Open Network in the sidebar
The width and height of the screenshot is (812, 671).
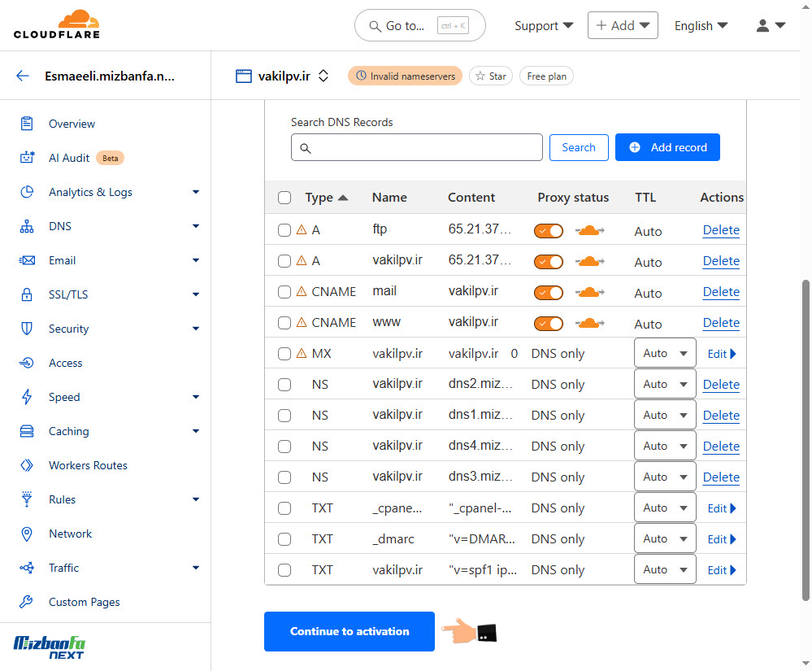tap(70, 534)
